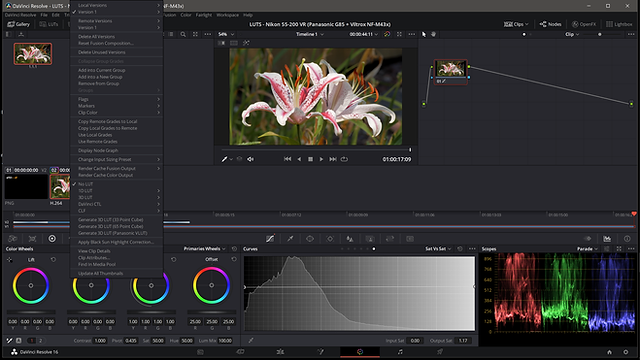Toggle the viewer mute audio icon
The image size is (640, 360).
click(x=250, y=159)
